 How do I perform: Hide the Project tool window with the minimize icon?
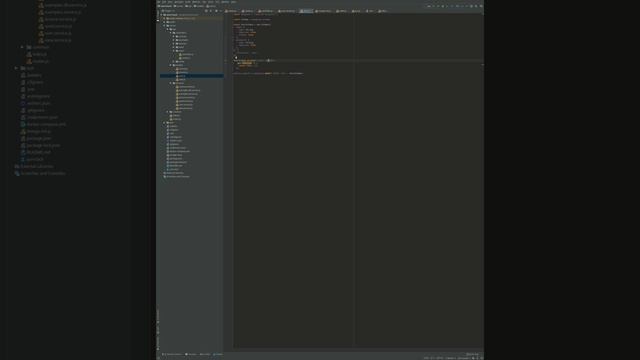click(221, 11)
